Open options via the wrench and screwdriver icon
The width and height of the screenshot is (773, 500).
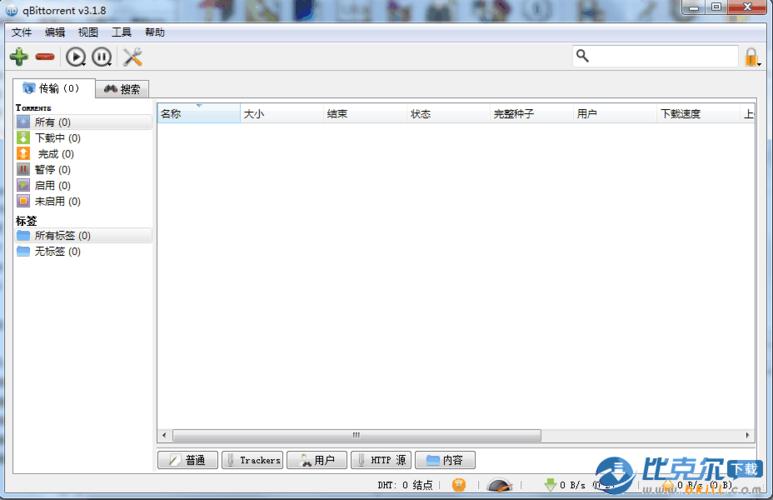133,57
